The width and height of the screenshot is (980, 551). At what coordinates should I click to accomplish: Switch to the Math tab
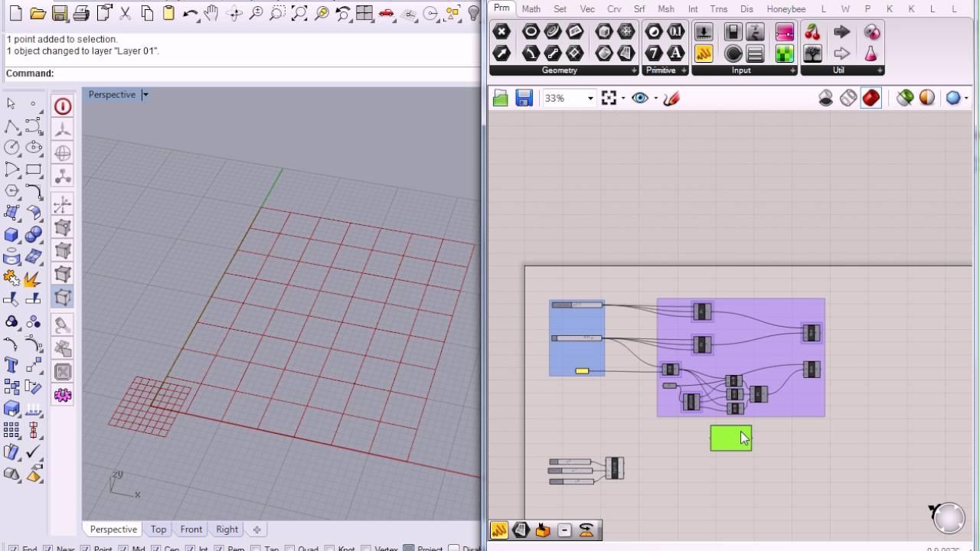(531, 9)
